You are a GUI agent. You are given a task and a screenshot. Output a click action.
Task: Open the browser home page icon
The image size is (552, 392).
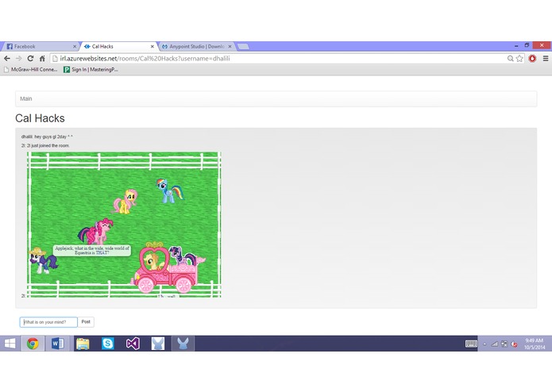tap(42, 59)
